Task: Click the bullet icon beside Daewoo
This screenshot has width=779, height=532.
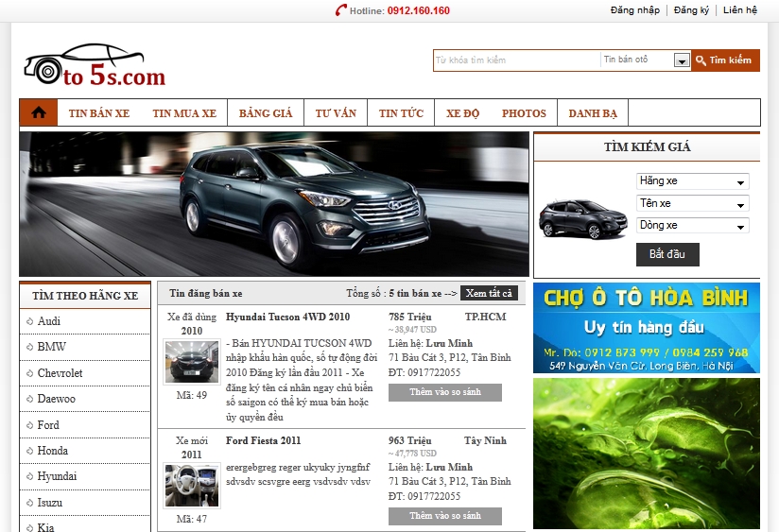Action: click(x=30, y=399)
